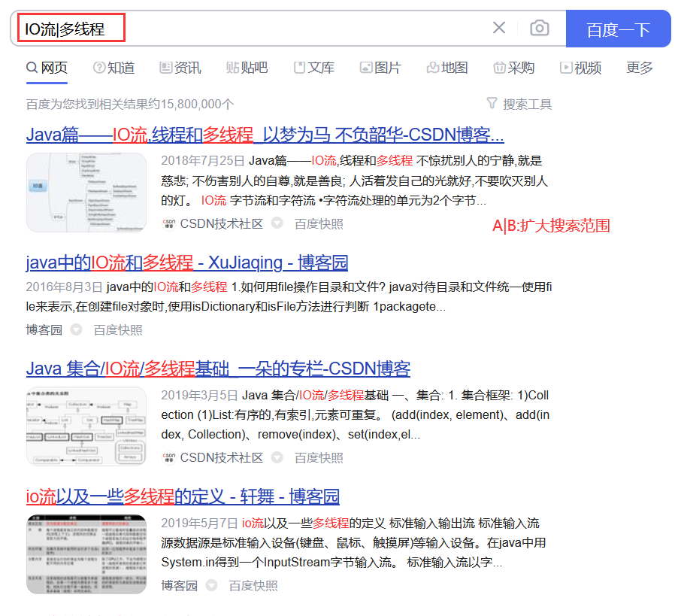Click CSDN logo icon under first result
675x616 pixels.
click(x=168, y=223)
